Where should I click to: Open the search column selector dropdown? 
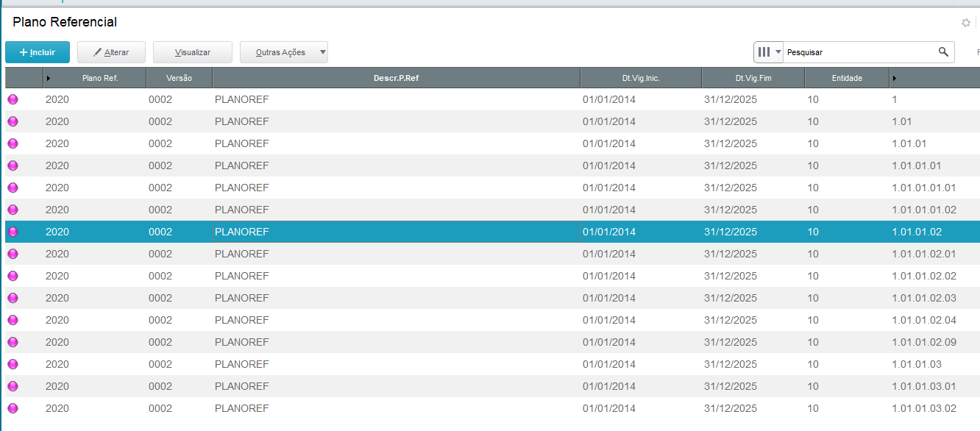pos(769,52)
